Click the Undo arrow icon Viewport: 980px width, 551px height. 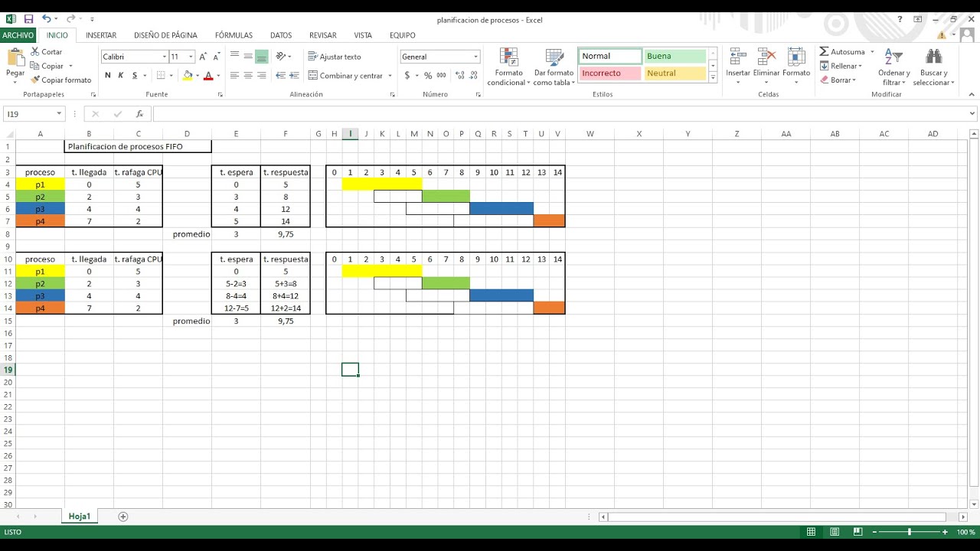click(47, 19)
